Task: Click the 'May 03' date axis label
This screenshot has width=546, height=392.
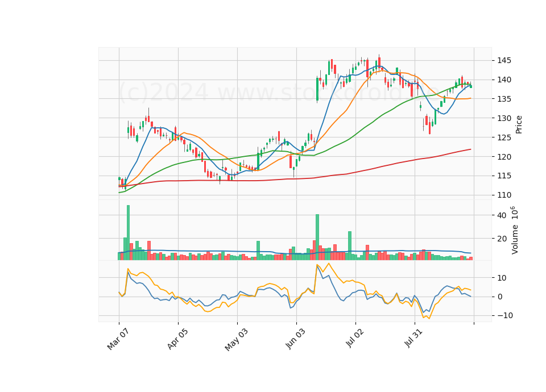Action: click(x=237, y=339)
